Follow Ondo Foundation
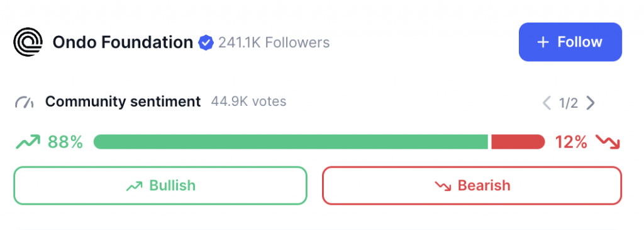 (570, 42)
